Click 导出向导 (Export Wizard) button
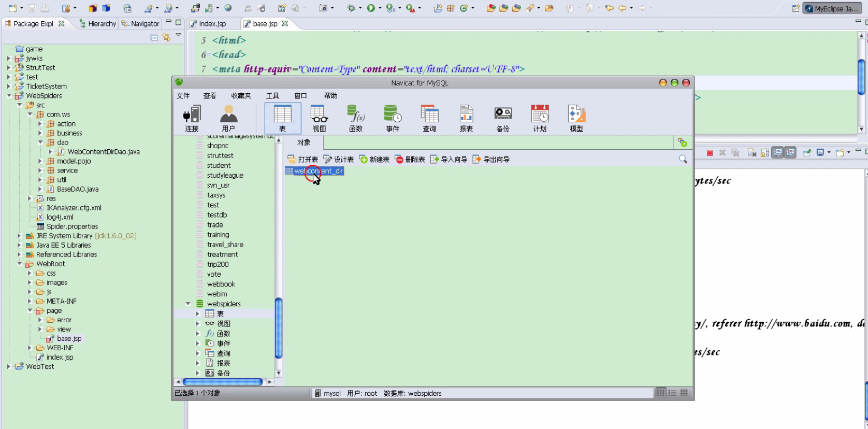Screen dimensions: 868x429 [x=491, y=159]
